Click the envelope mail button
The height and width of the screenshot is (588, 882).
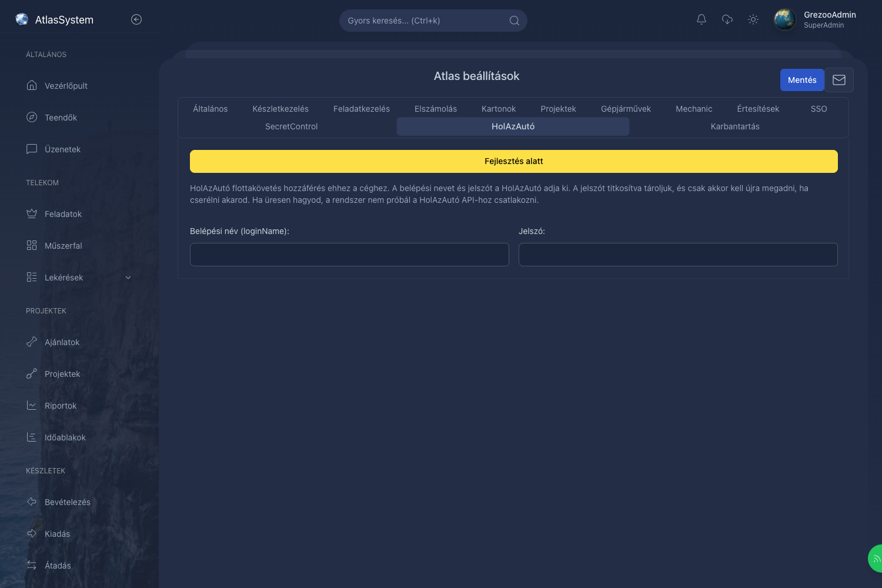pyautogui.click(x=839, y=80)
